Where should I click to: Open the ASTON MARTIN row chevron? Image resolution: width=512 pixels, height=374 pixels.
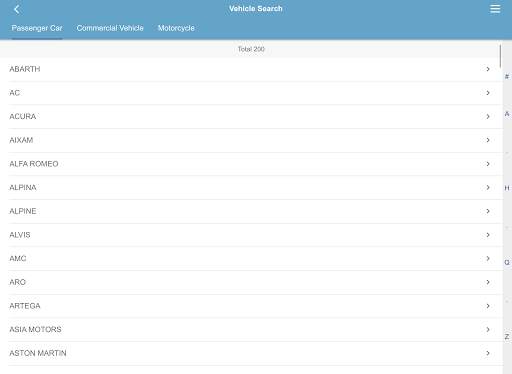pos(488,353)
